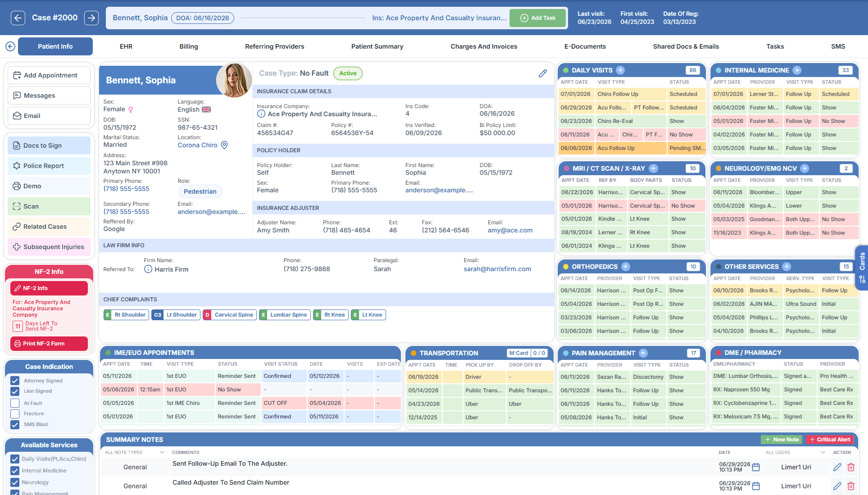Uncheck SMS Blast
Screen dimensions: 868x495
tap(15, 424)
